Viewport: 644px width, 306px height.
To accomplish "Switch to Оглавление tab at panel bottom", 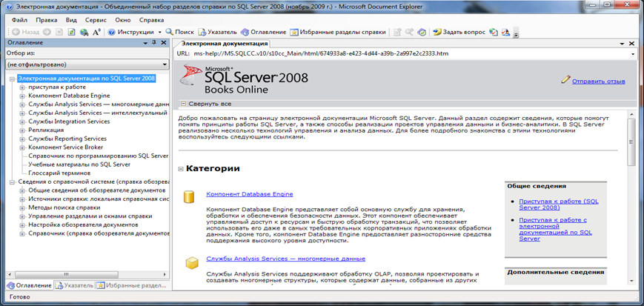I will [30, 285].
